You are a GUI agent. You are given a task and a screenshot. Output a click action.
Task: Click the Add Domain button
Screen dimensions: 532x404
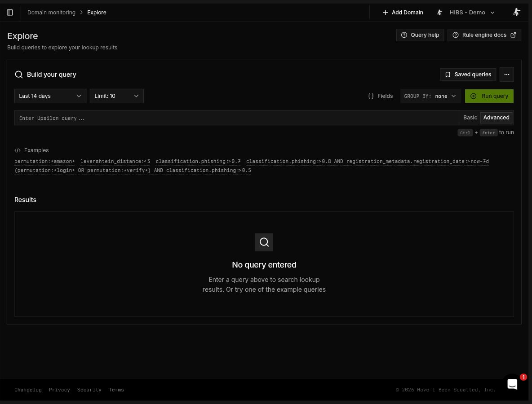[403, 13]
